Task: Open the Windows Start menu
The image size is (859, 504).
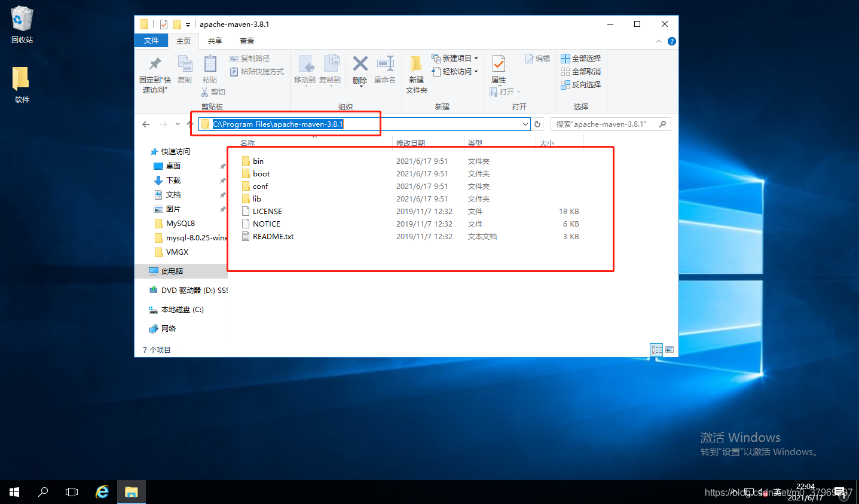Action: coord(14,492)
